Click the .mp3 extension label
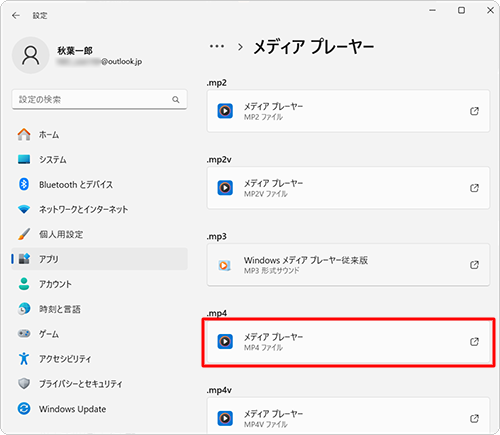This screenshot has width=500, height=435. tap(216, 237)
